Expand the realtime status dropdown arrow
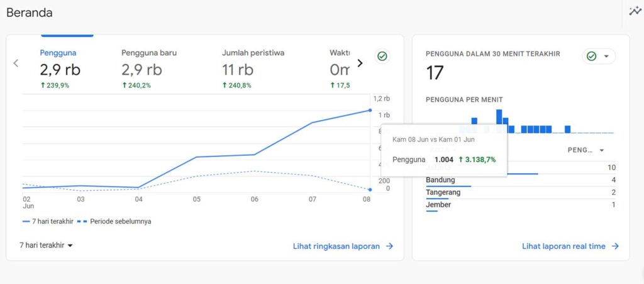The width and height of the screenshot is (644, 284). (x=606, y=57)
